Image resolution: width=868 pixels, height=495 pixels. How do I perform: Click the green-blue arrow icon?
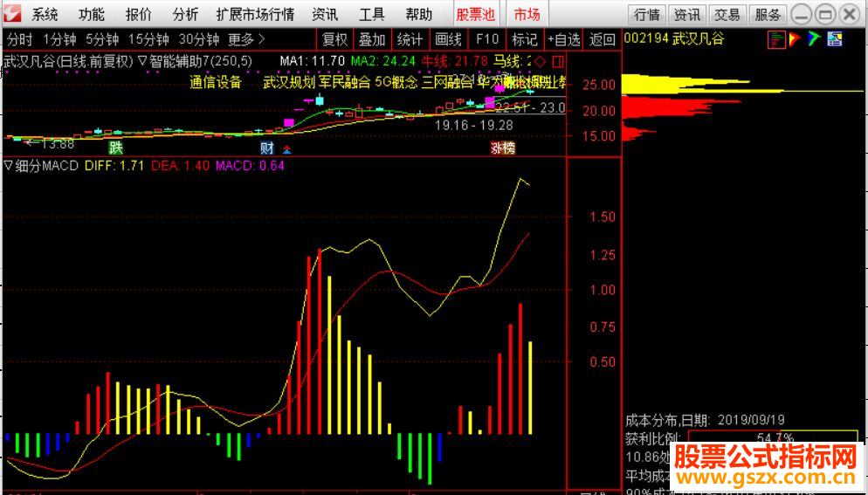point(814,39)
